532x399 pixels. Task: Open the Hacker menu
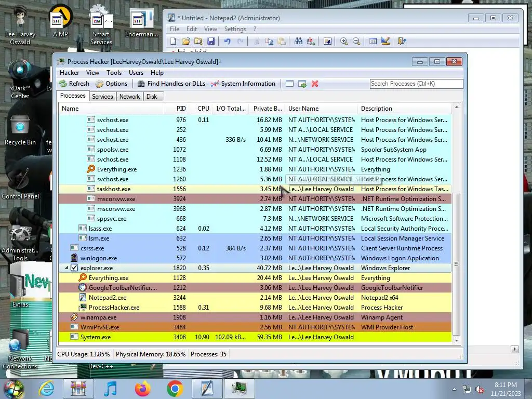(69, 73)
